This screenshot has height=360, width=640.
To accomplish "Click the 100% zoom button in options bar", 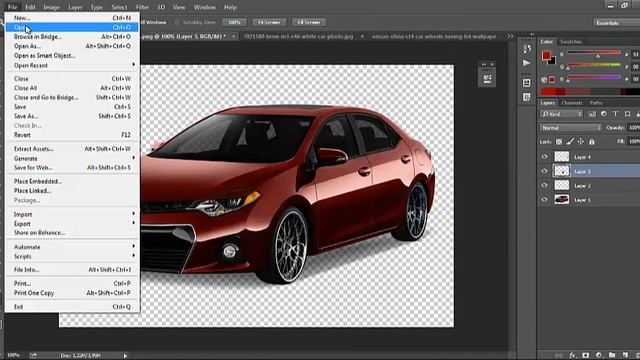I will (x=235, y=22).
